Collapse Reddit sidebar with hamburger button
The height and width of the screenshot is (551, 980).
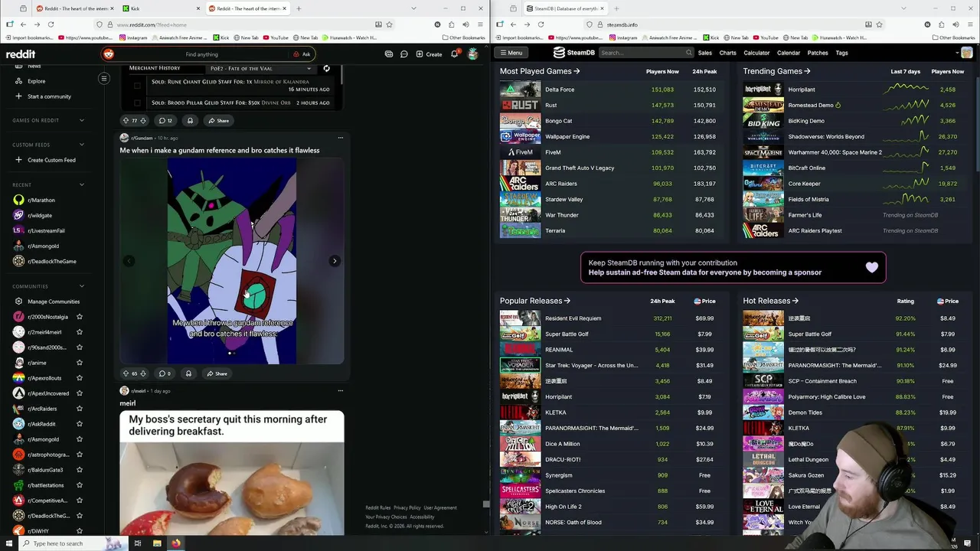[104, 78]
